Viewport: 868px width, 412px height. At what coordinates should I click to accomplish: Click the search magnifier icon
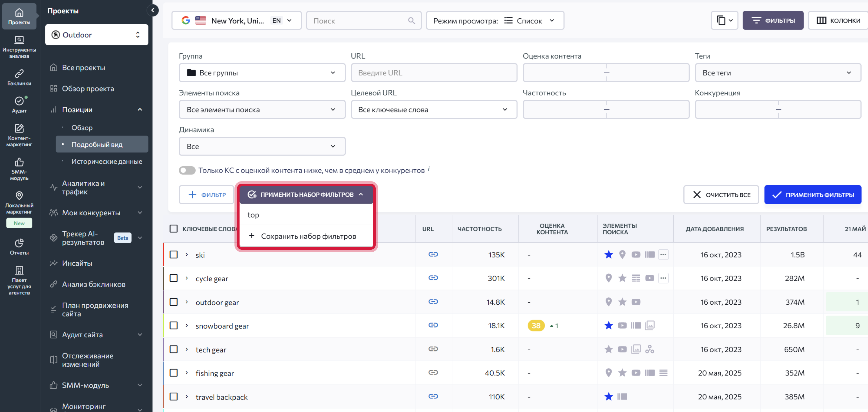click(x=411, y=21)
